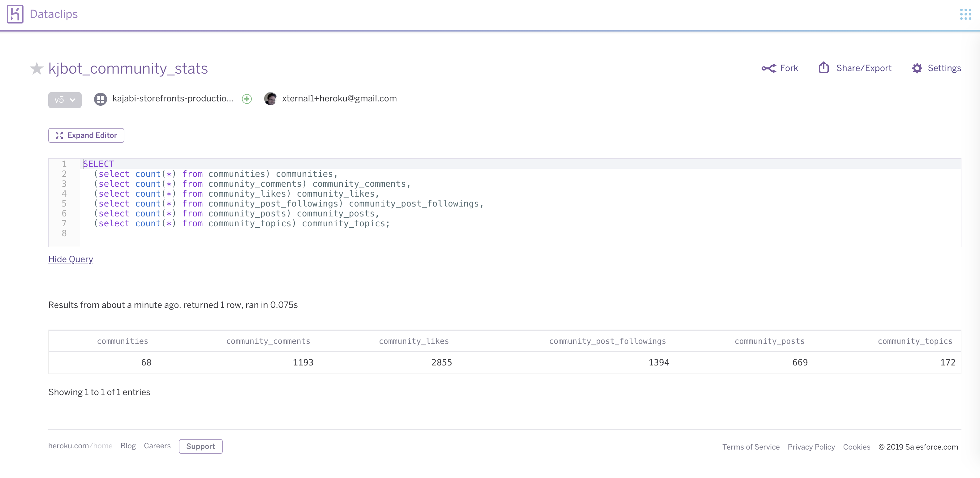The image size is (980, 478).
Task: Open the Careers link
Action: point(157,446)
